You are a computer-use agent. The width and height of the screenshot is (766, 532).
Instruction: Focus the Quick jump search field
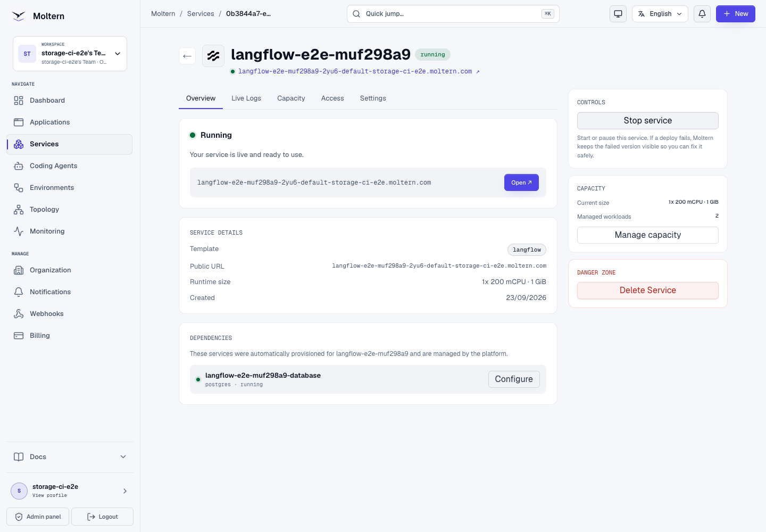[x=453, y=14]
